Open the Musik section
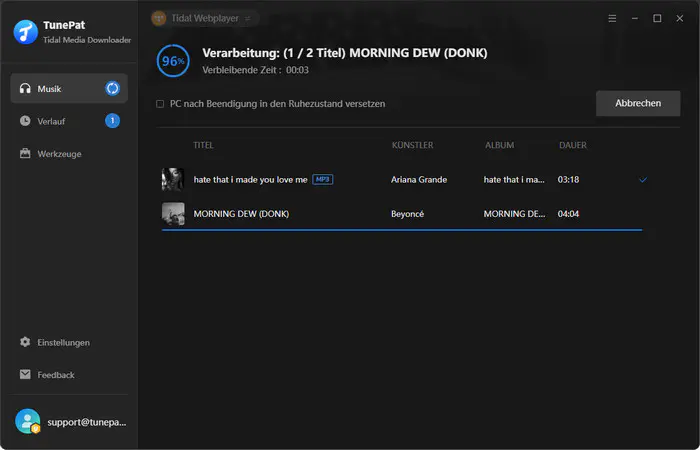 (x=69, y=88)
